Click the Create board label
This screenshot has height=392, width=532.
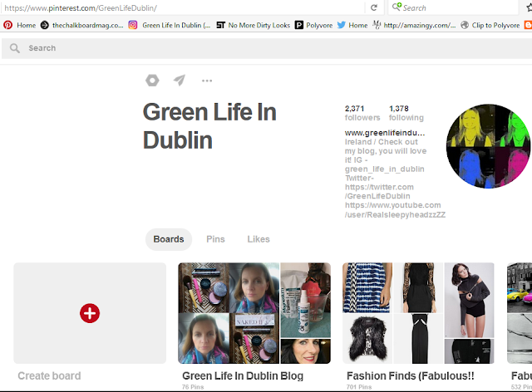coord(49,375)
